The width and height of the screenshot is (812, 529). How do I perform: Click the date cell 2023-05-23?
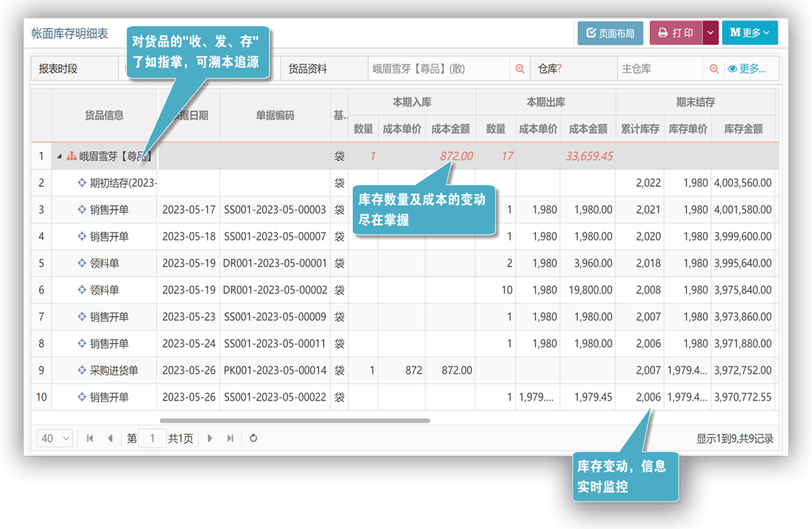pyautogui.click(x=188, y=317)
